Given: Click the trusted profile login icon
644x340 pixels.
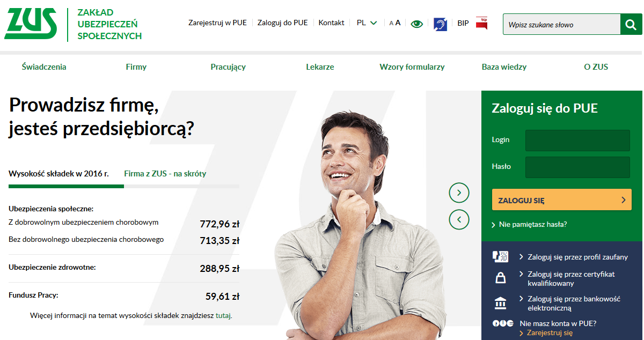Looking at the screenshot, I should click(x=500, y=256).
